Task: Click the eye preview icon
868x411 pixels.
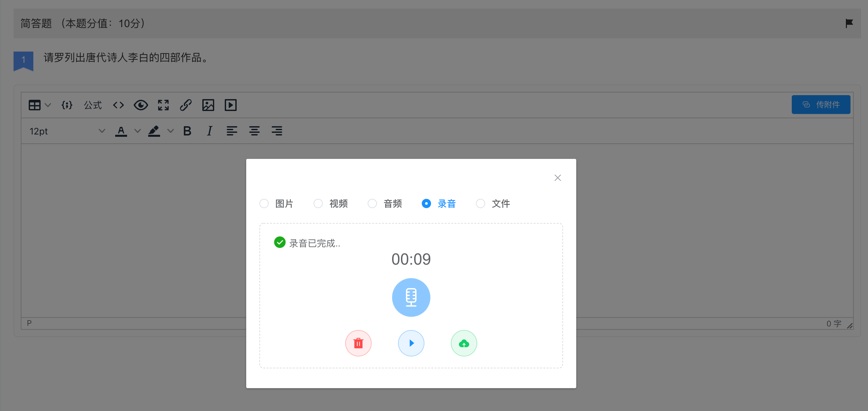Action: [141, 105]
